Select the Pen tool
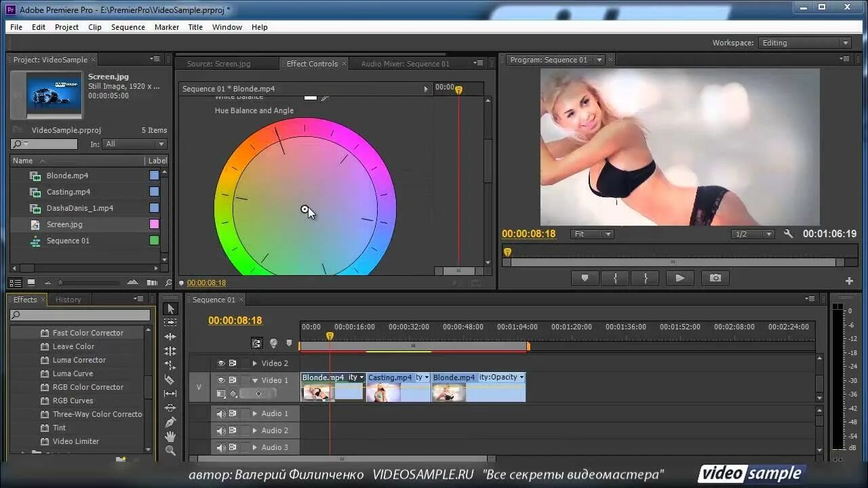Image resolution: width=868 pixels, height=488 pixels. point(170,422)
